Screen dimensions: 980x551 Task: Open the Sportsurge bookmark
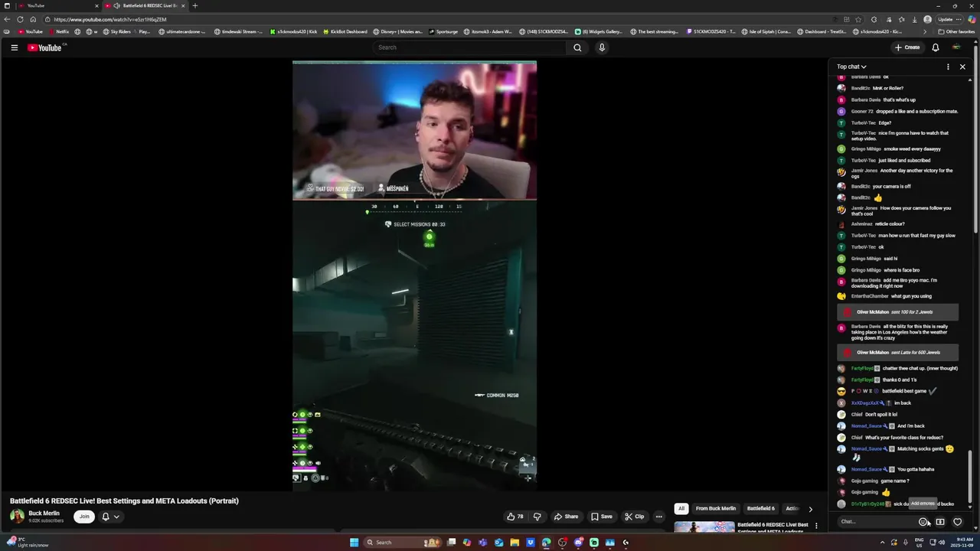(443, 31)
